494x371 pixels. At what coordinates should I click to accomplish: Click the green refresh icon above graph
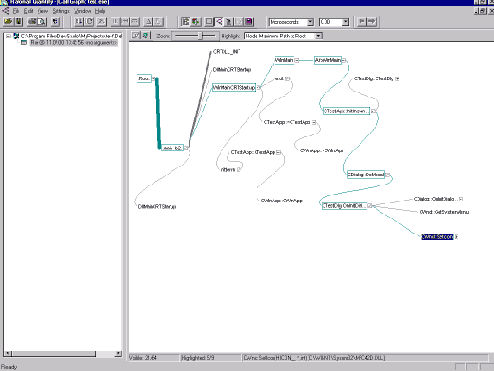coord(145,35)
